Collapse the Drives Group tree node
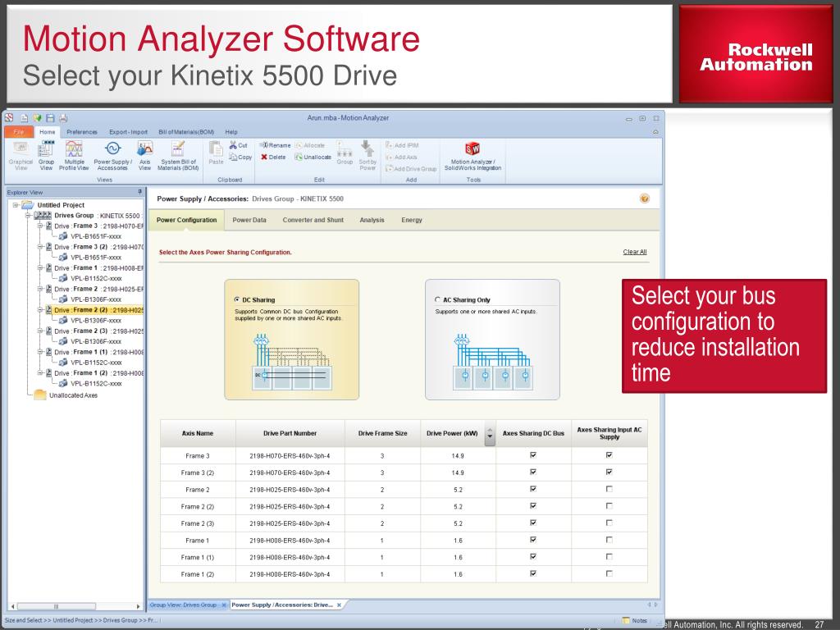Viewport: 840px width, 630px height. tap(28, 216)
